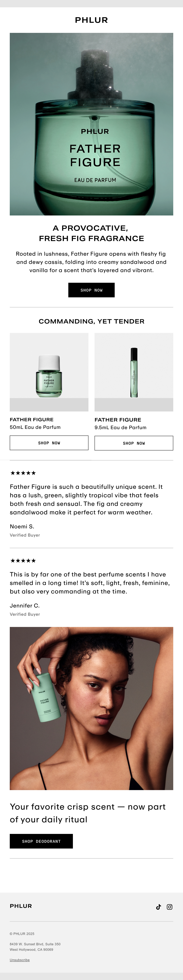This screenshot has height=980, width=183.
Task: Shop now for 9.5mL Eau de Parfum
Action: (x=134, y=443)
